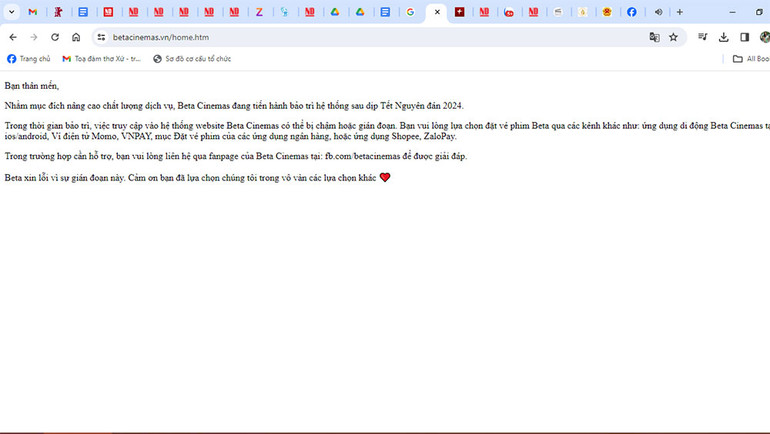Open the Sơ đồ cơ cấu tổ chức bookmark
The height and width of the screenshot is (434, 770).
tap(191, 59)
